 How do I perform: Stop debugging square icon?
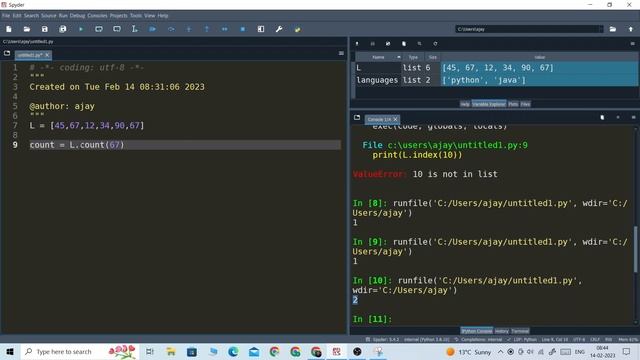point(242,29)
